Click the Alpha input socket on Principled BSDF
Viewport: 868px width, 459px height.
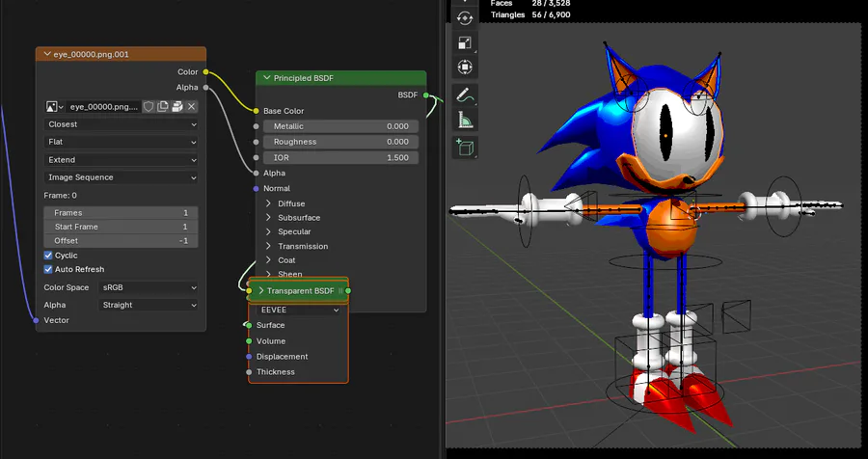click(256, 174)
